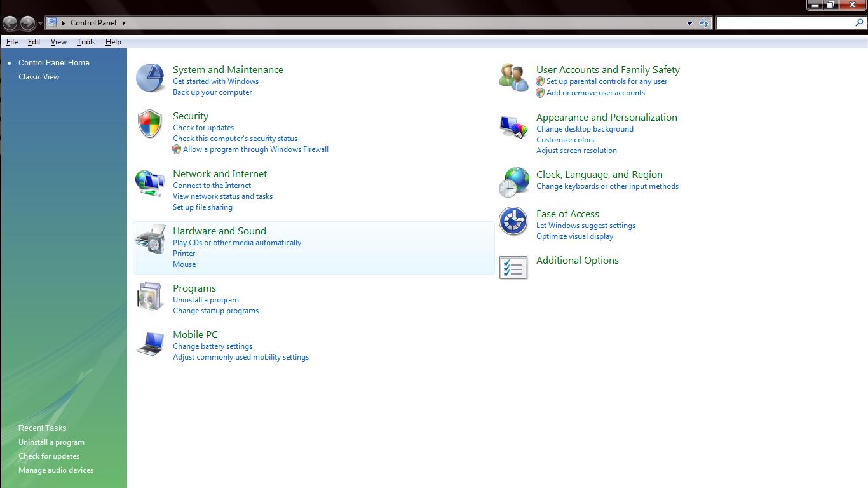Viewport: 868px width, 488px height.
Task: Open the Security category heading
Action: 191,116
